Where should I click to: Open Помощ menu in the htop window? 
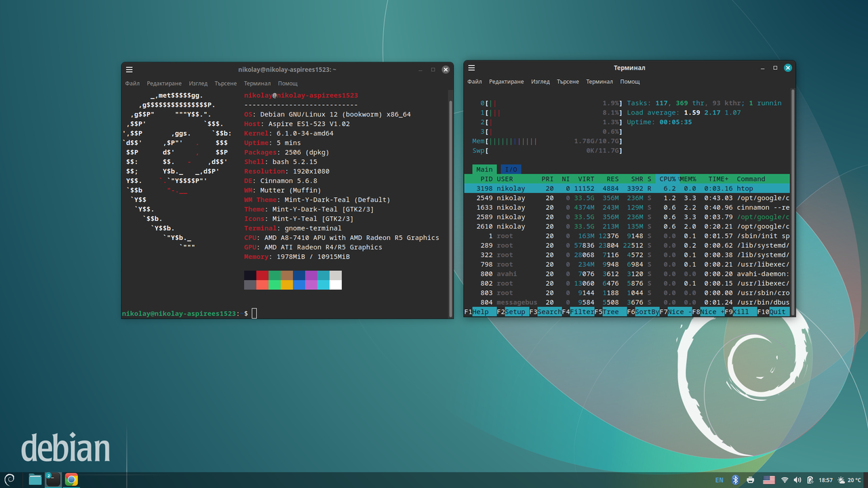coord(630,81)
